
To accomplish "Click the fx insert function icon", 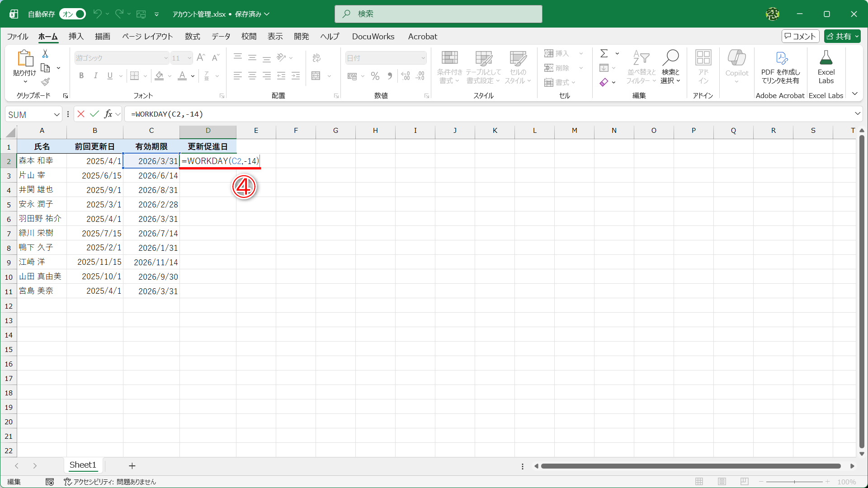I will pos(108,114).
